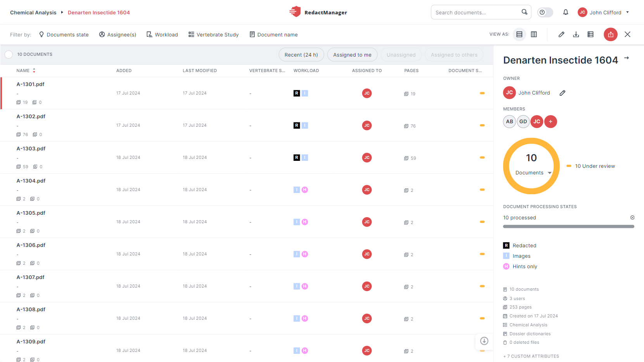
Task: Sort by Assigned To column header
Action: point(367,71)
